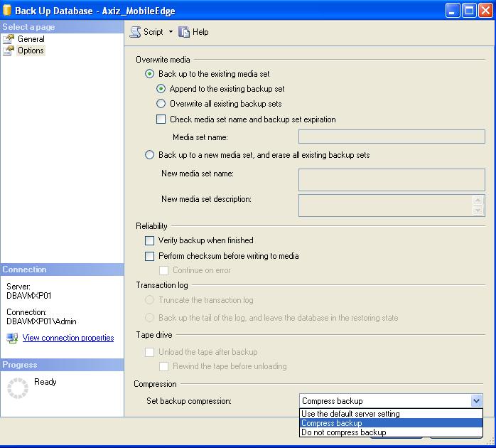
Task: Select Overwrite all existing backup sets
Action: point(161,104)
